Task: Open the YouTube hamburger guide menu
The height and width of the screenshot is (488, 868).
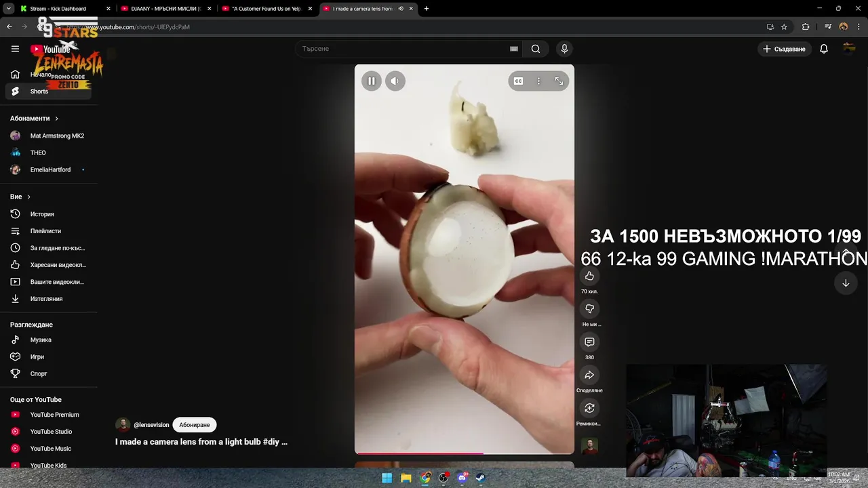Action: click(15, 49)
